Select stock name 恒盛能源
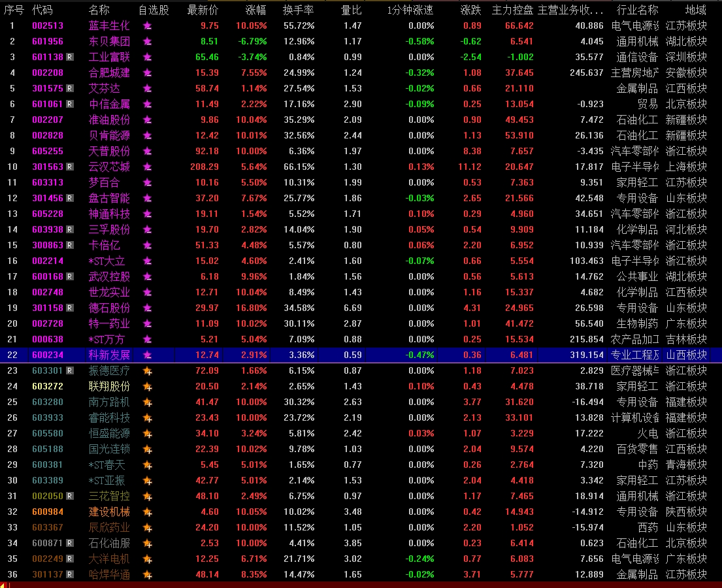 pyautogui.click(x=109, y=433)
